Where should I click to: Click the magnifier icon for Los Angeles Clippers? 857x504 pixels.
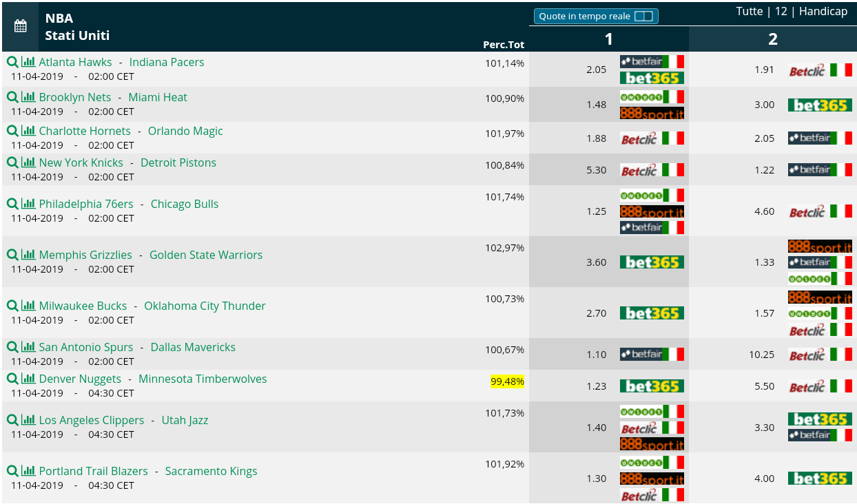[x=12, y=420]
